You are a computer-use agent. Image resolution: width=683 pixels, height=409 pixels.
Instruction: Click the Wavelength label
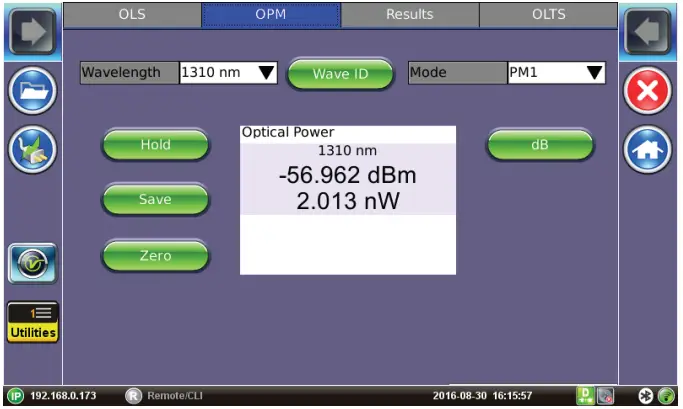point(129,72)
